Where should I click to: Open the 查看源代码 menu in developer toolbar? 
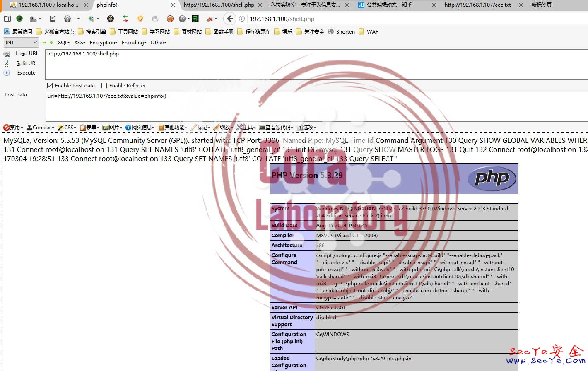pos(277,128)
